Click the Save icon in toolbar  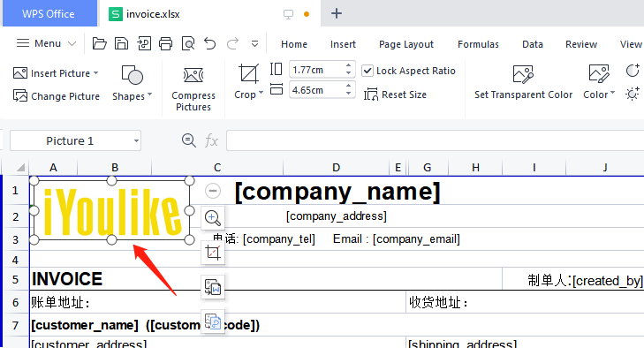[x=121, y=43]
